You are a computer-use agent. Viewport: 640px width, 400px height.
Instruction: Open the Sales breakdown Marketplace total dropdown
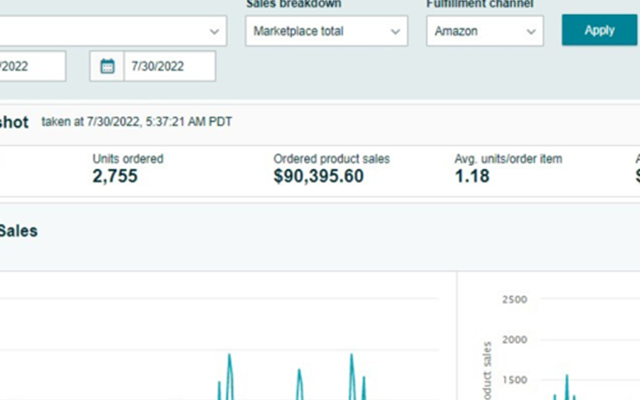[x=326, y=31]
